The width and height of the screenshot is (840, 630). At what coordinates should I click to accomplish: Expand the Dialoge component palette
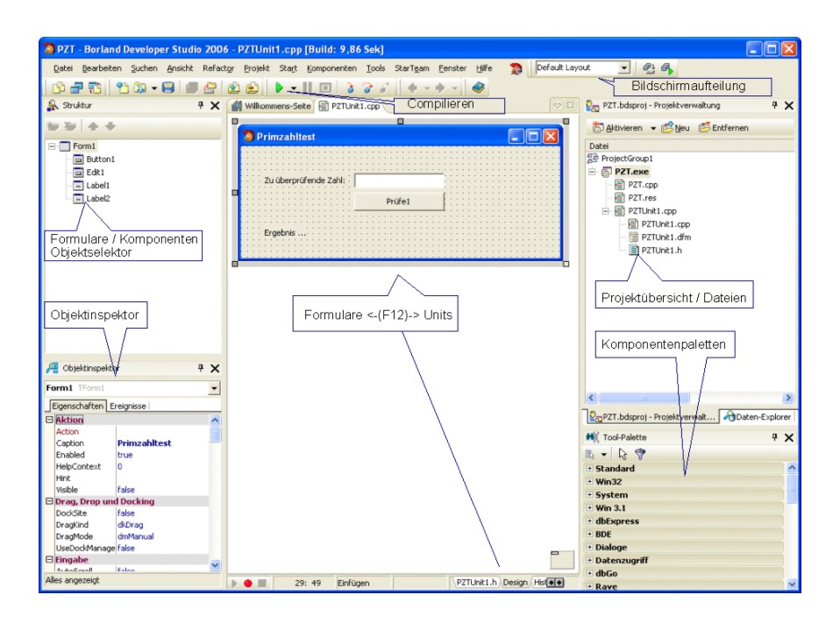[590, 547]
